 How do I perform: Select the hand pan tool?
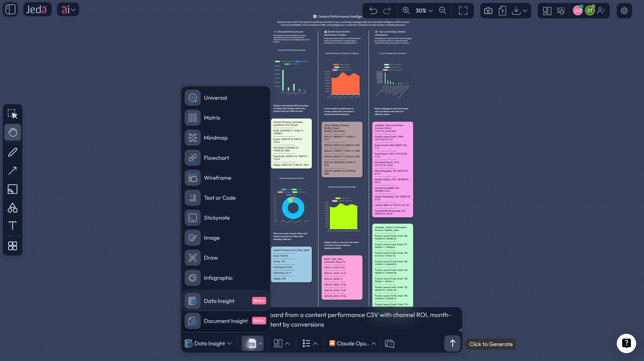(x=12, y=132)
